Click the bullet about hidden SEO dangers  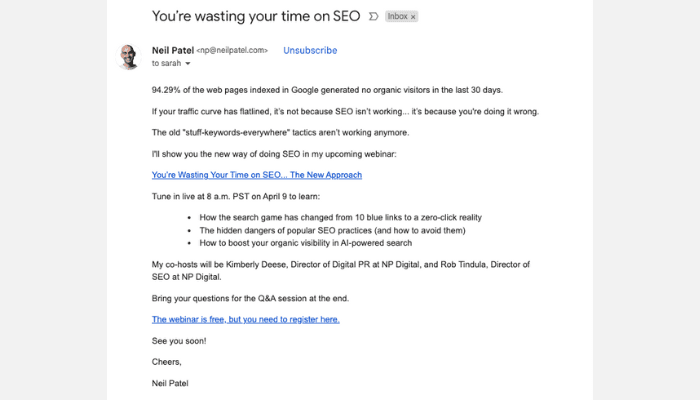pos(333,230)
